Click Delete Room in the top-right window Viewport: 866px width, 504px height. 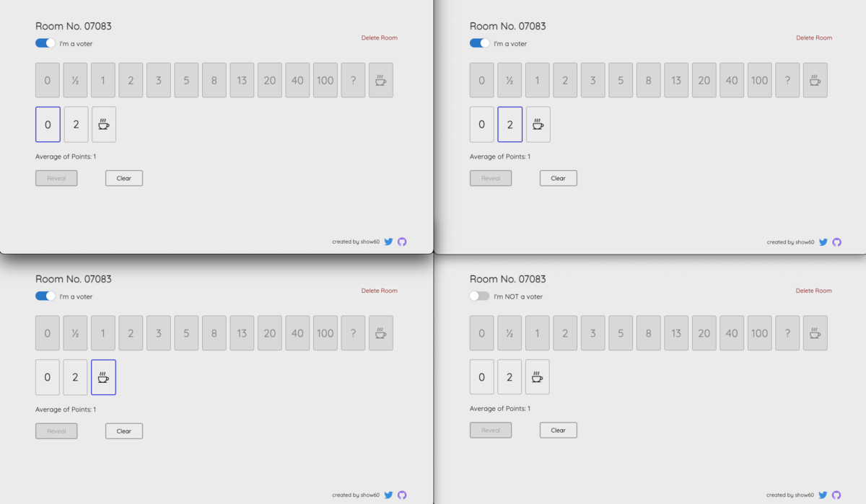(x=814, y=37)
